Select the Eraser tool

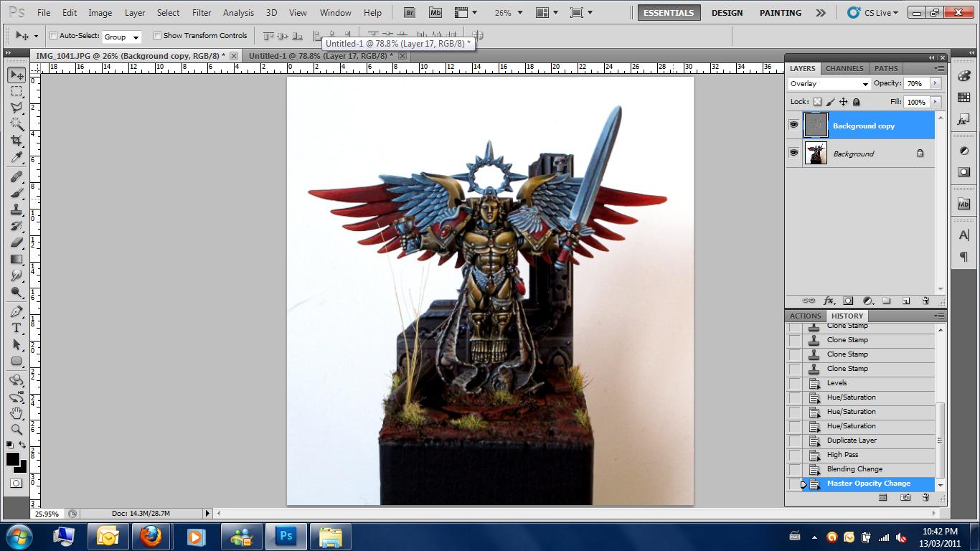(17, 242)
